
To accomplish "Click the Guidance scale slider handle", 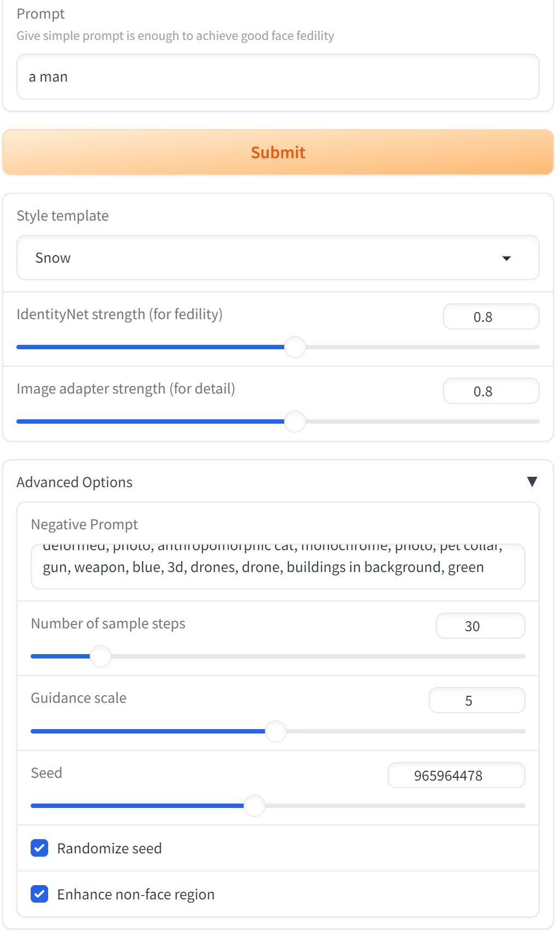I will [x=276, y=731].
